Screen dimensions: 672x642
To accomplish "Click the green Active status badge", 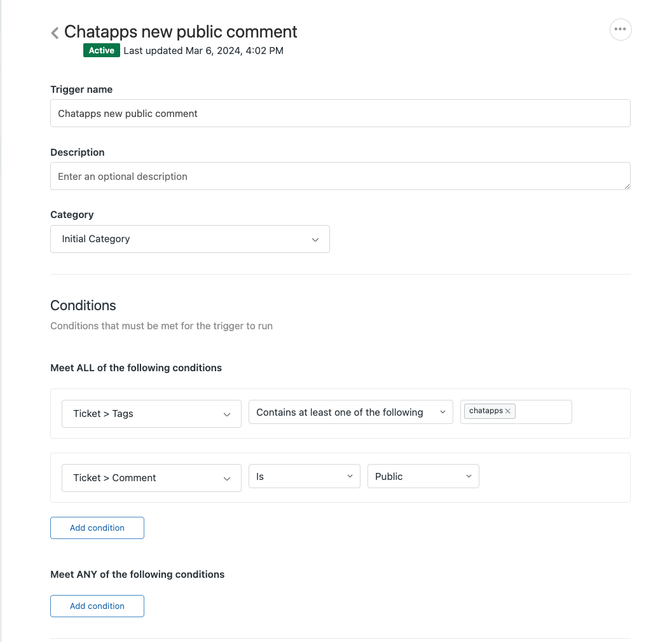I will 101,51.
